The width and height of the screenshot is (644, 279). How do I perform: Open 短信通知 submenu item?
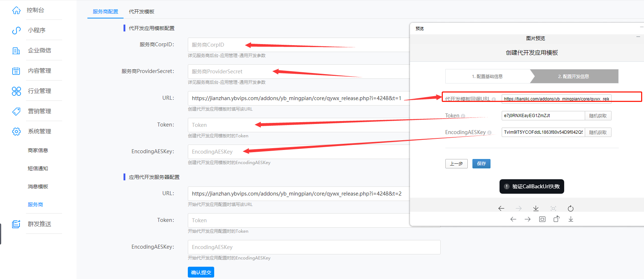[38, 168]
